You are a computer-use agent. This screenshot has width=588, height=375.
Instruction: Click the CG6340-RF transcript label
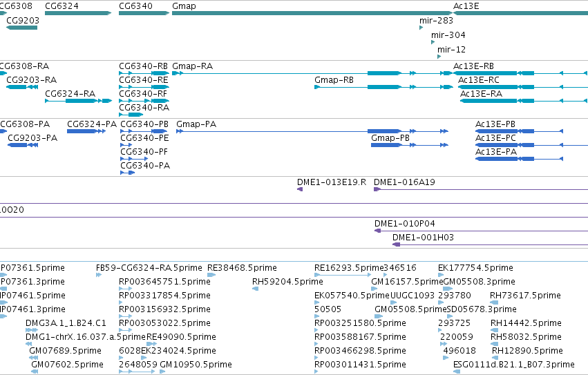pos(143,94)
